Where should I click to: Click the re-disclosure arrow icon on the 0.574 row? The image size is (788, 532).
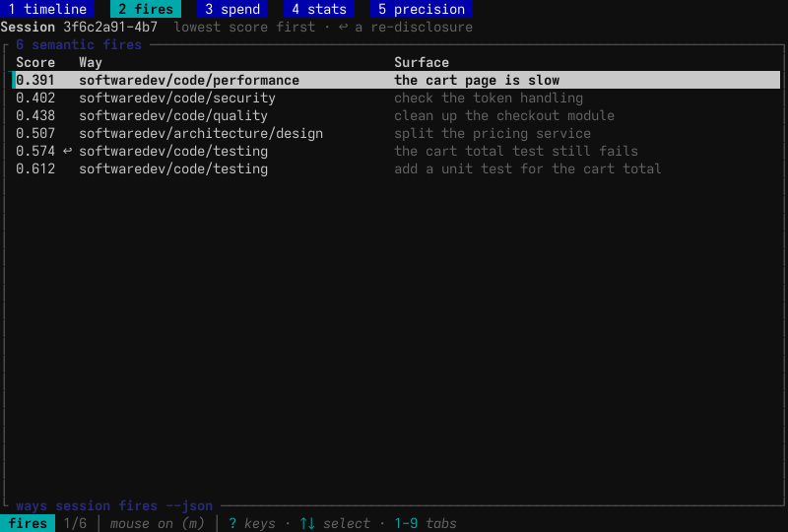pyautogui.click(x=67, y=151)
